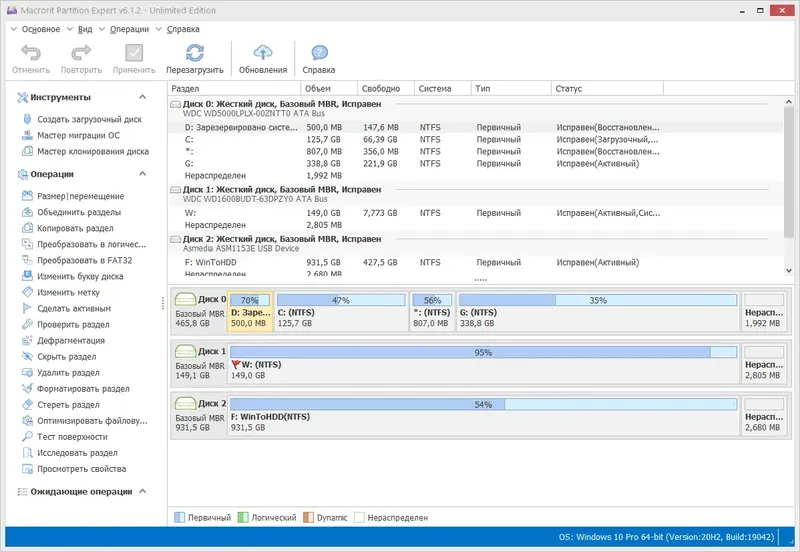
Task: Select F: WinToHDD(NTFS) block on Диск 2
Action: (483, 416)
